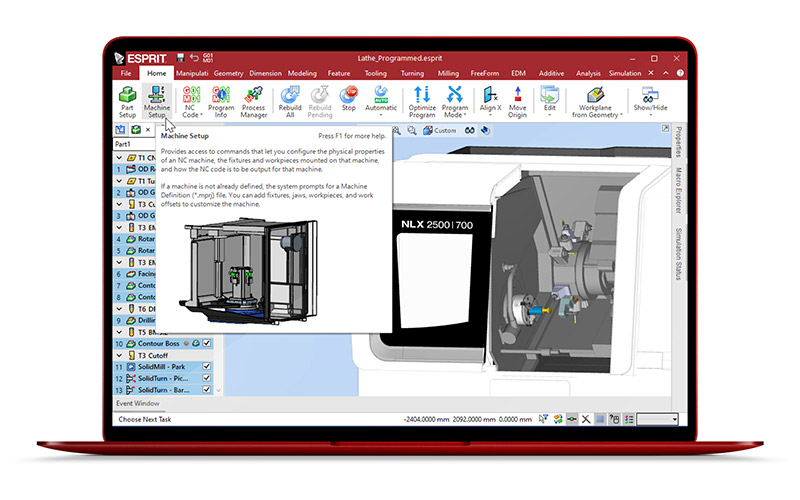Open the Properties side panel
Image resolution: width=800 pixels, height=500 pixels.
678,142
